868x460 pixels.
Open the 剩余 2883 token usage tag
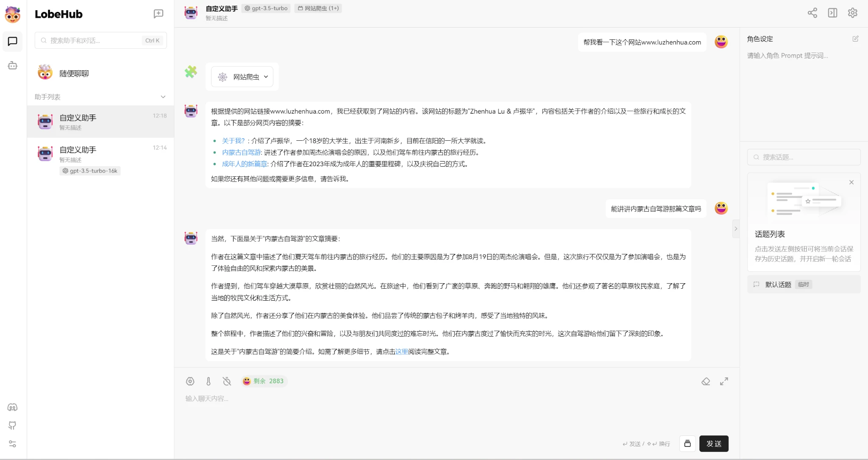264,381
